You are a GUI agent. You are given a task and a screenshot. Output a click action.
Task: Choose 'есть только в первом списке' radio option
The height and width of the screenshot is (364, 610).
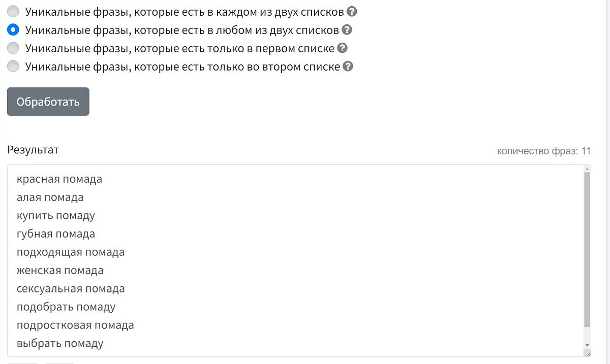[13, 48]
